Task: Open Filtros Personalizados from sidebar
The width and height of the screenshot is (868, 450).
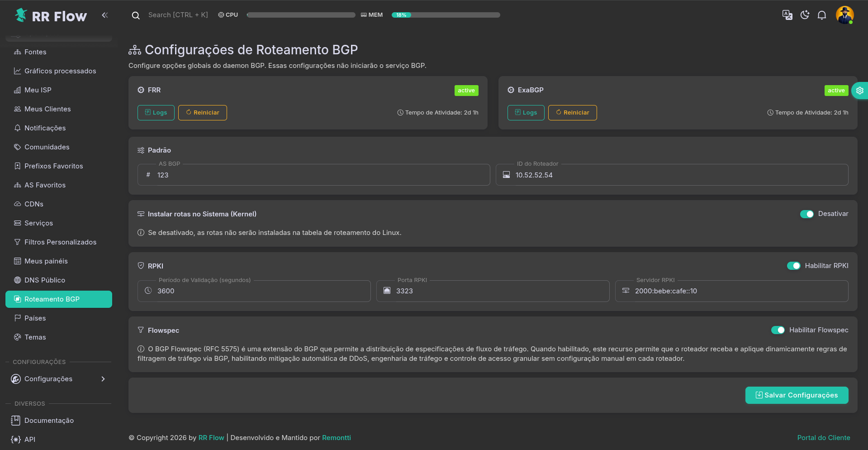Action: pyautogui.click(x=60, y=242)
